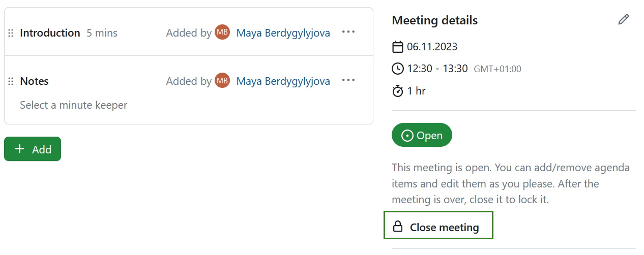Click the green Open status badge
The image size is (644, 255).
click(x=422, y=135)
